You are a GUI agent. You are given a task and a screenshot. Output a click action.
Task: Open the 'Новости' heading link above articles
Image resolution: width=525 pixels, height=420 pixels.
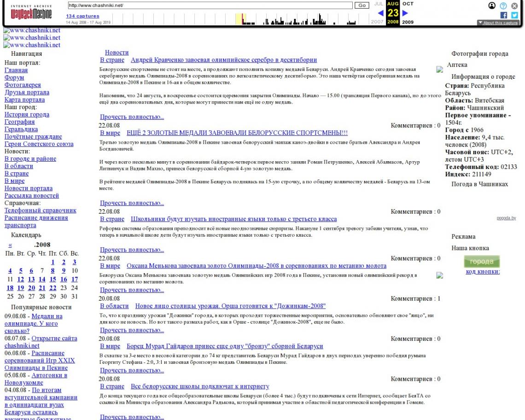[117, 52]
